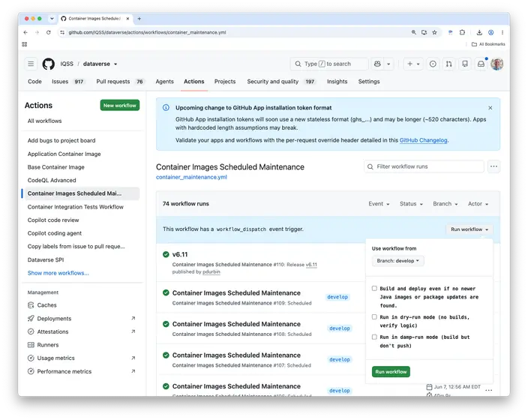Enable Run in damp-run mode checkbox
Screen dimensions: 528x420
[x=374, y=337]
